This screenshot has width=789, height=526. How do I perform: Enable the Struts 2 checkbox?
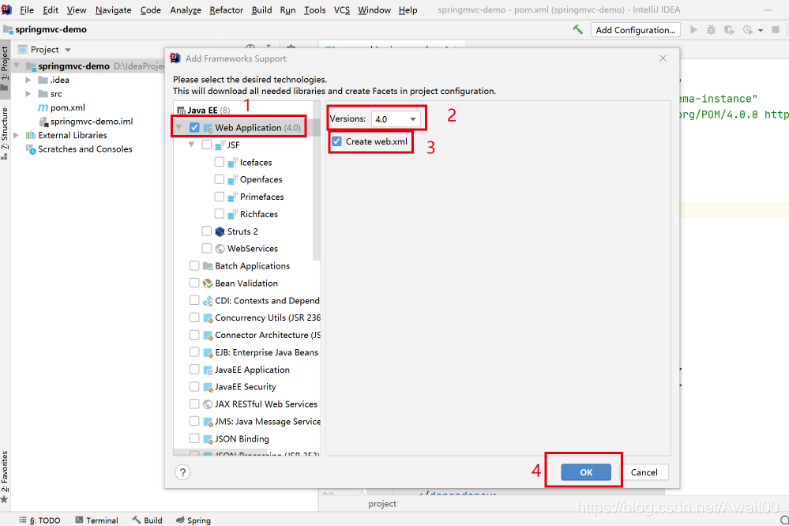pos(206,231)
